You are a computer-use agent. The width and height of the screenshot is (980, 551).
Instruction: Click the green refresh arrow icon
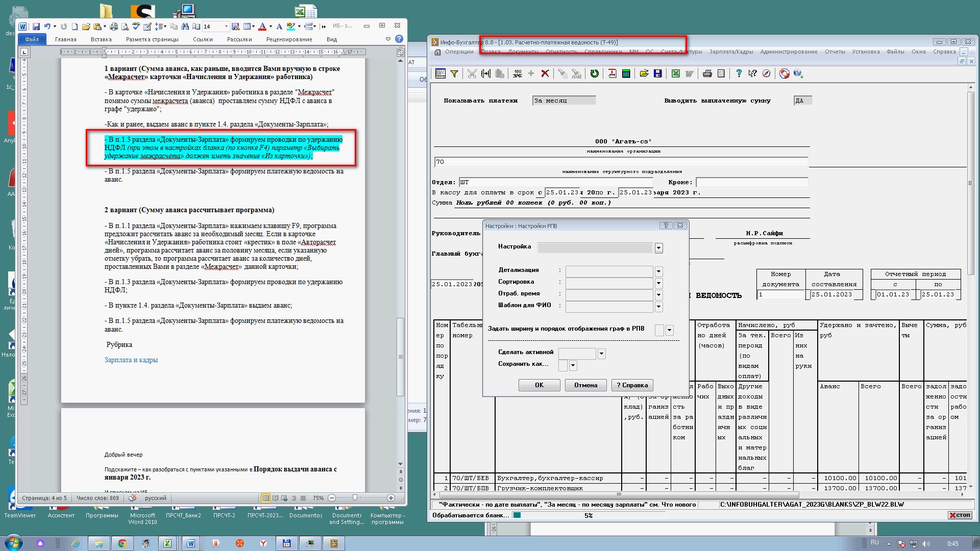click(x=595, y=74)
